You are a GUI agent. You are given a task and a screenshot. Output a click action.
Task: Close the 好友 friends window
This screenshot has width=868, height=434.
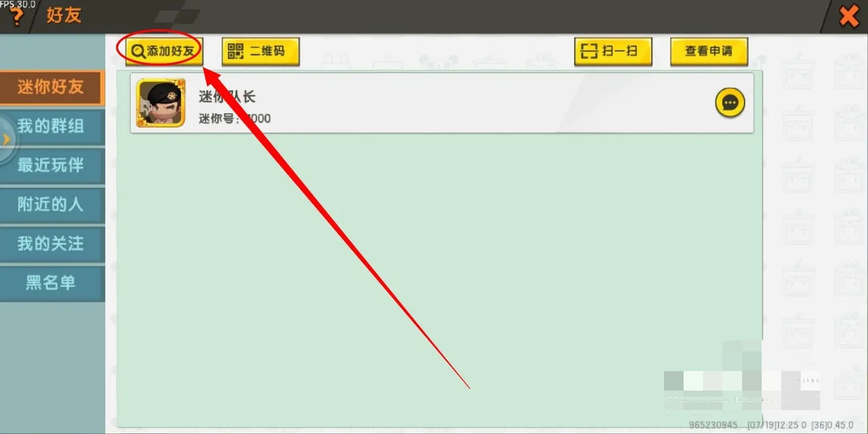pyautogui.click(x=849, y=16)
